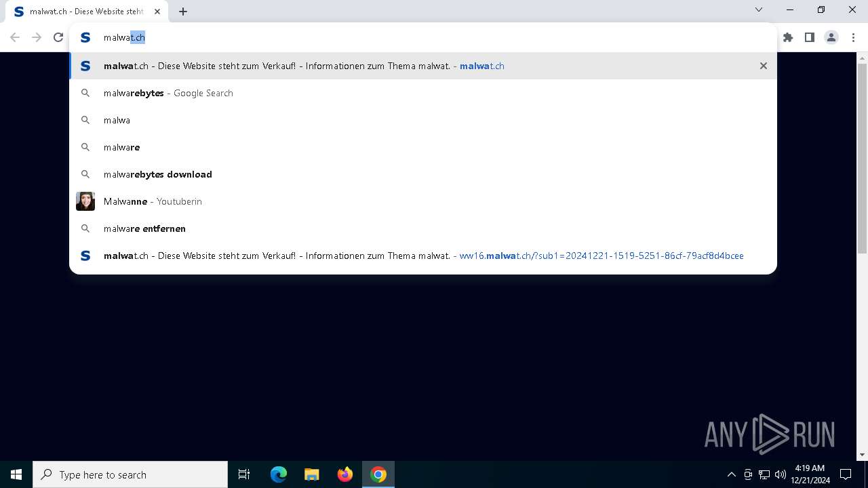Show hidden tray icons chevron
This screenshot has width=868, height=488.
(731, 474)
